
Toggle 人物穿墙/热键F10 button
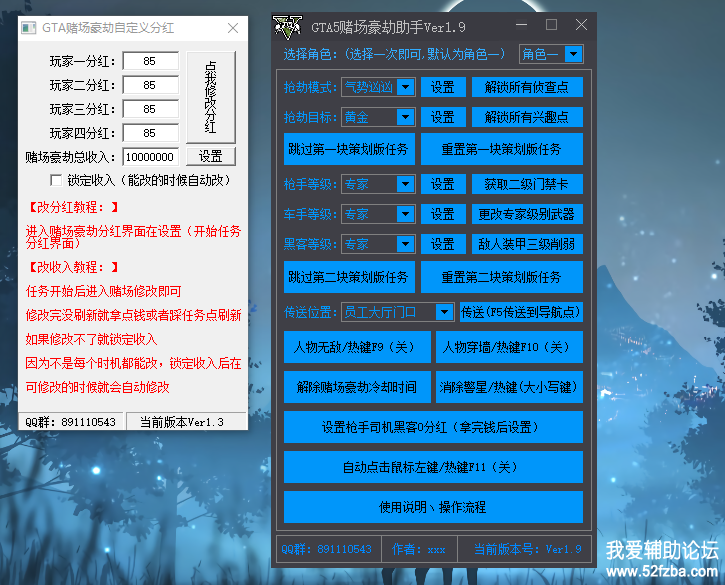pyautogui.click(x=509, y=347)
